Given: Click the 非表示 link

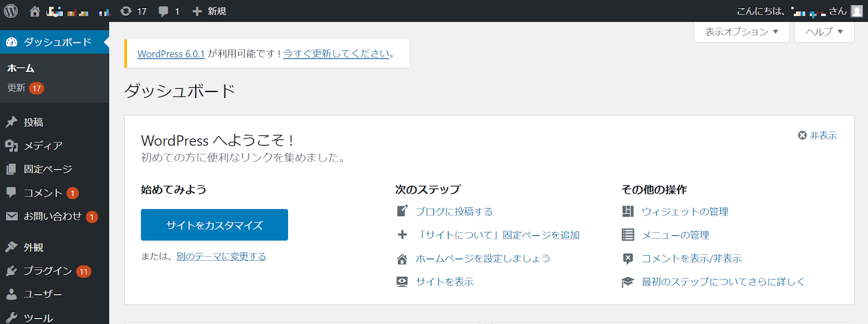Looking at the screenshot, I should [824, 135].
